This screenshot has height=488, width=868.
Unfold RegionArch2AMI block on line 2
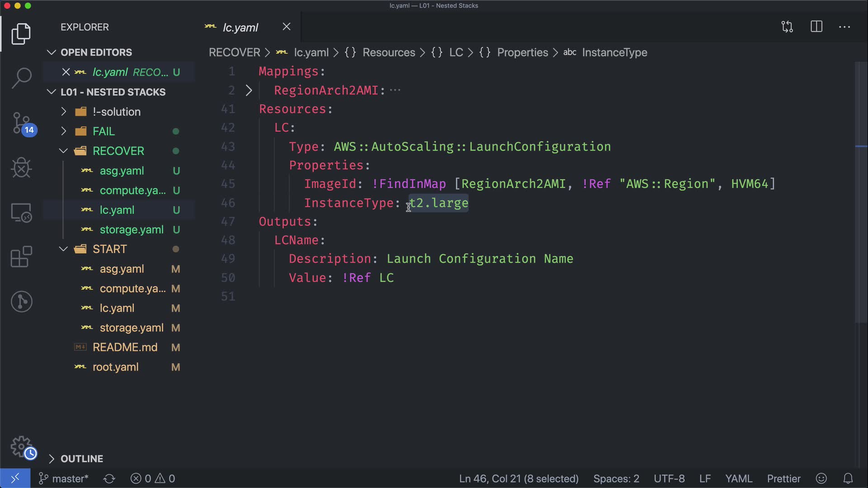pos(249,90)
